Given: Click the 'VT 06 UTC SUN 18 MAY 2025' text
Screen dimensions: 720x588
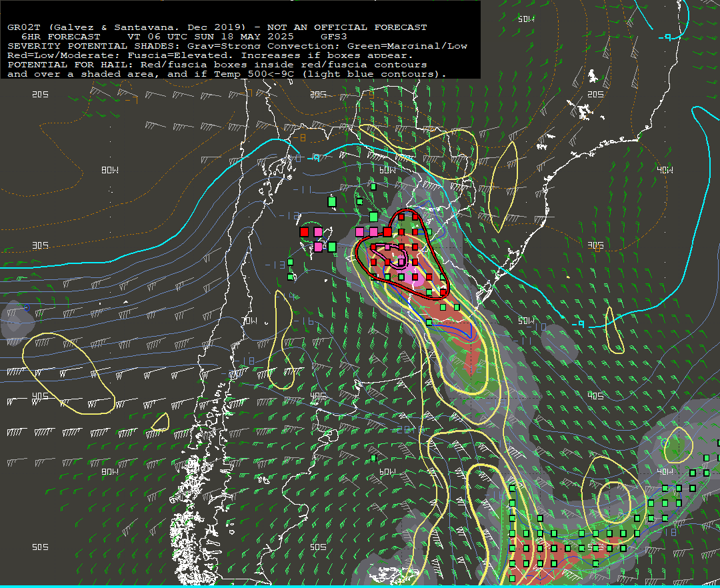Looking at the screenshot, I should point(210,37).
